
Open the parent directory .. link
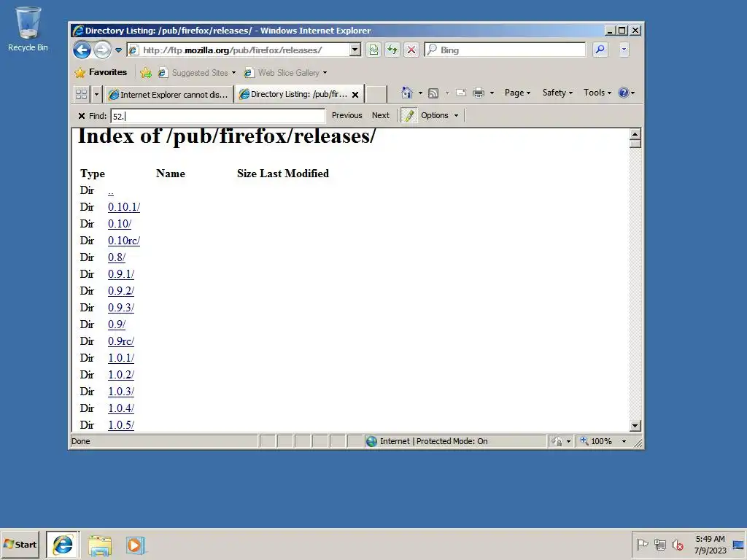tap(111, 192)
